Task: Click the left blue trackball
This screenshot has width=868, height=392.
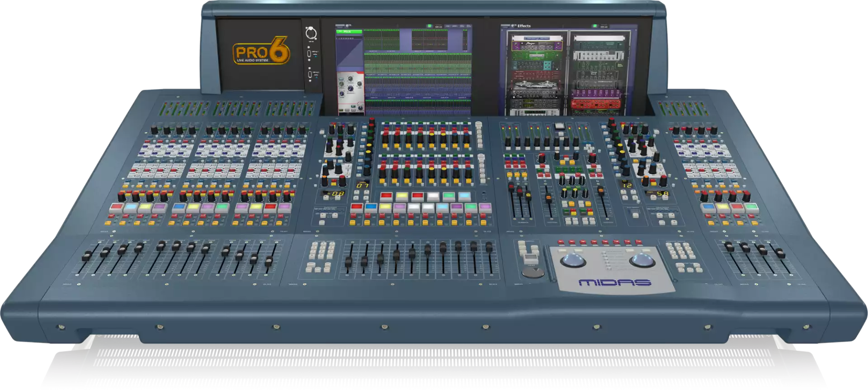Action: point(573,261)
